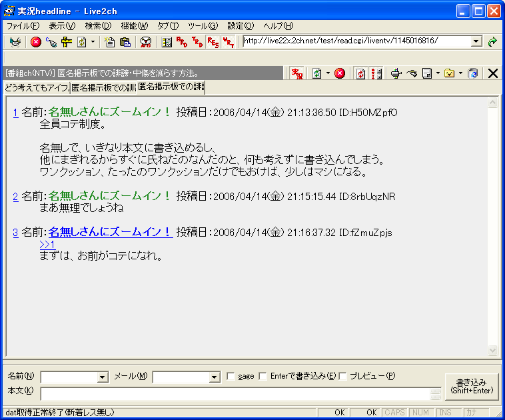The image size is (505, 420).
Task: Click the red stop icon in thread toolbar
Action: tap(340, 73)
